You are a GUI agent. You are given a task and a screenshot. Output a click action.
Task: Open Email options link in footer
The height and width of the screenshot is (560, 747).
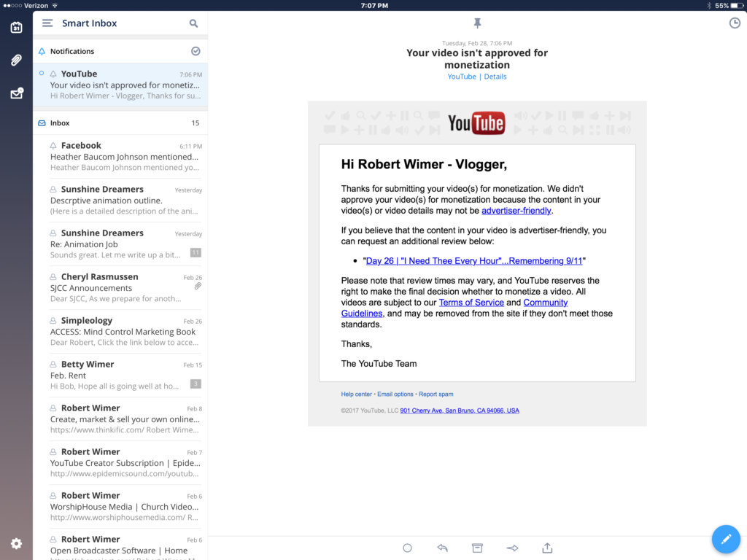click(395, 394)
